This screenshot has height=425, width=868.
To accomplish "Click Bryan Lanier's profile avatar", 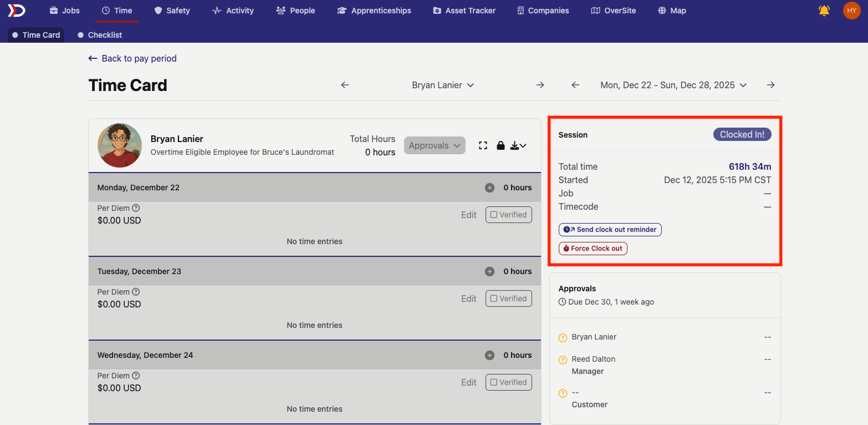I will [120, 145].
